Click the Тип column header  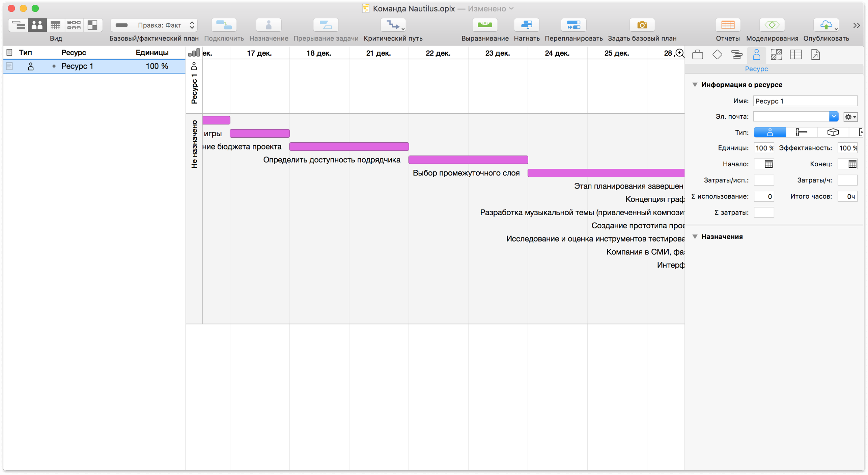(25, 52)
